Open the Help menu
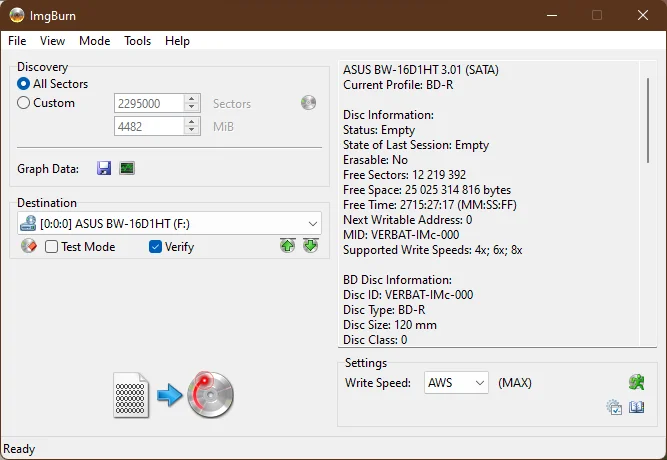The height and width of the screenshot is (460, 667). click(x=177, y=41)
